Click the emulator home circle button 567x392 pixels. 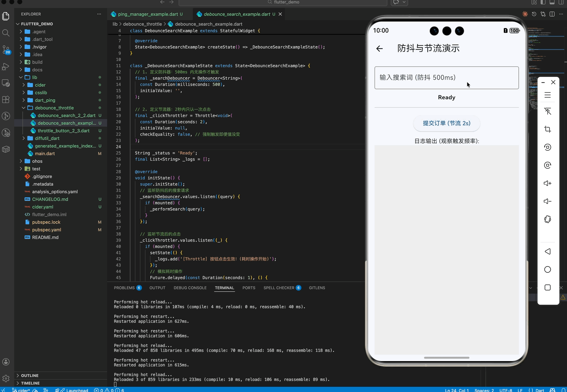(x=548, y=269)
